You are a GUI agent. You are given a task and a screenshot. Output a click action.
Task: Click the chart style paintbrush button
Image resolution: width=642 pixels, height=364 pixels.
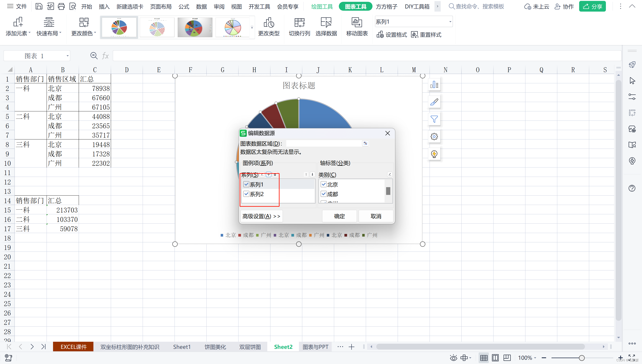pos(434,102)
